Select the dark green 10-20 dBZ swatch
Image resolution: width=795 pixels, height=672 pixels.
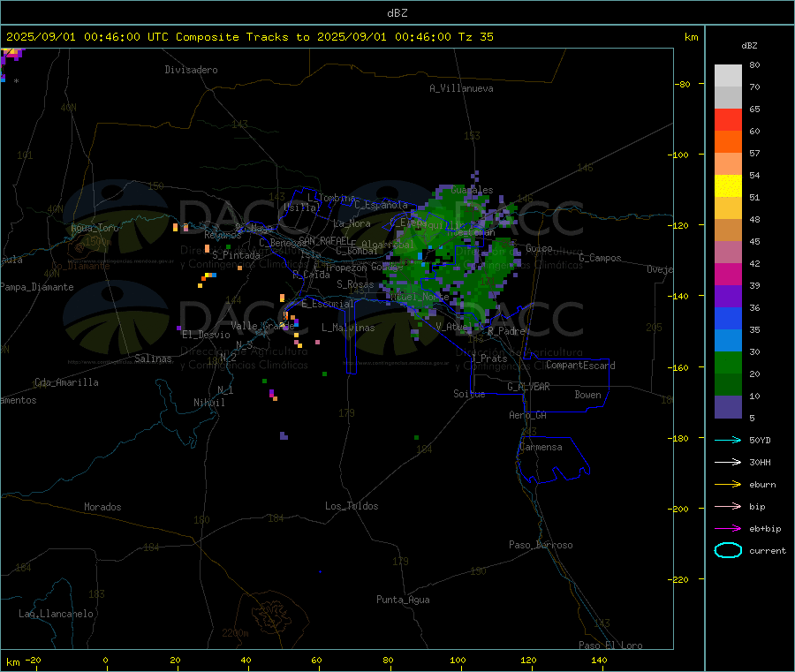[728, 385]
